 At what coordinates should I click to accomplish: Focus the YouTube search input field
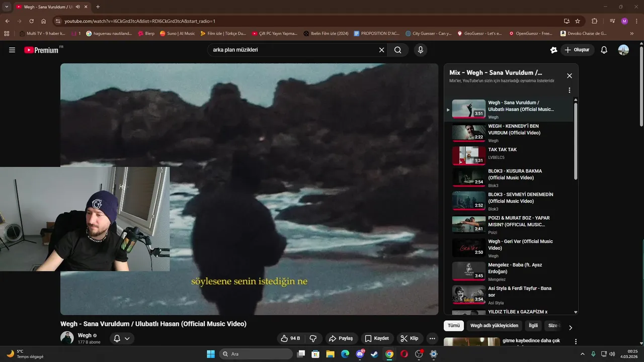(294, 50)
